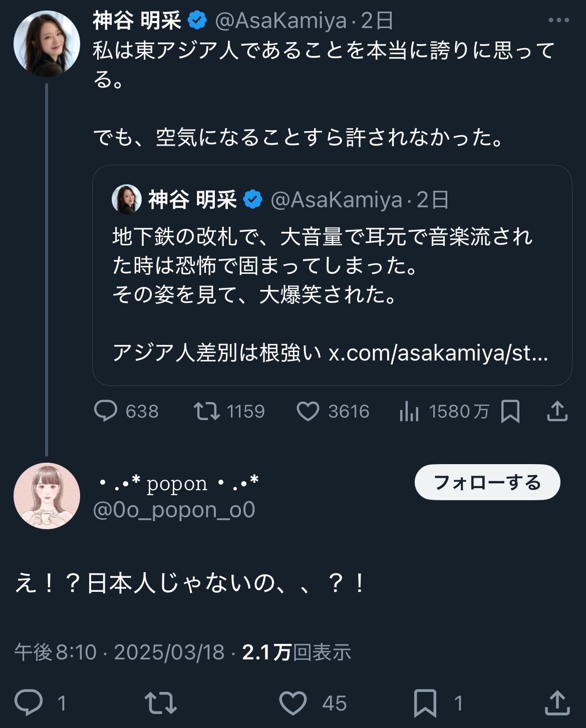Open the x.com/asakamiya link in quoted tweet

coord(438,353)
